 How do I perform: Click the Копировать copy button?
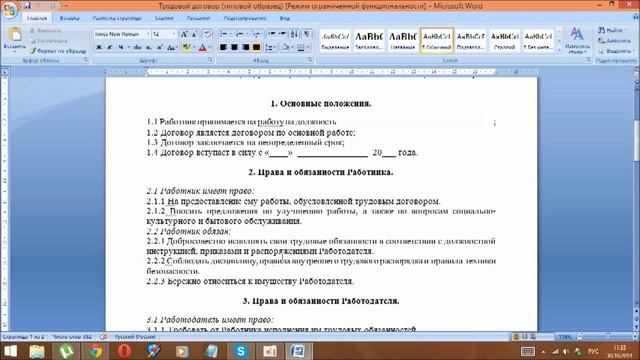(x=48, y=41)
